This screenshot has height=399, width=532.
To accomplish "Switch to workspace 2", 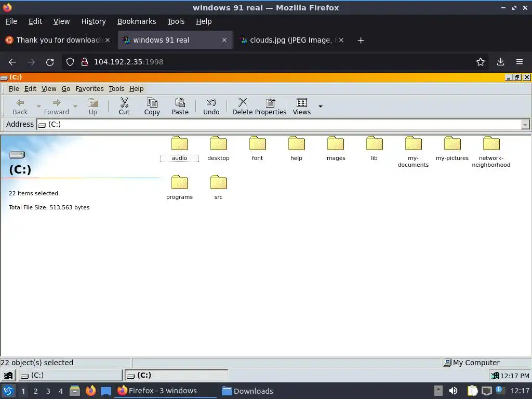I will [36, 391].
